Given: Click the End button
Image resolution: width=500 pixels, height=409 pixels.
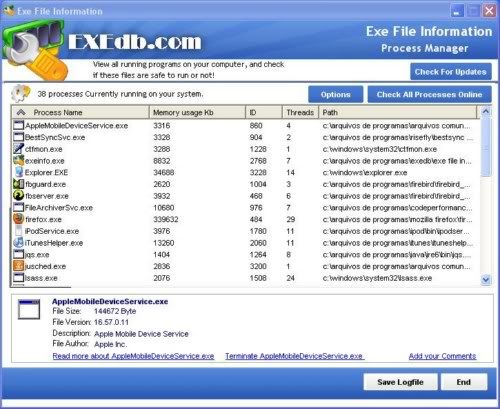Looking at the screenshot, I should pyautogui.click(x=464, y=382).
